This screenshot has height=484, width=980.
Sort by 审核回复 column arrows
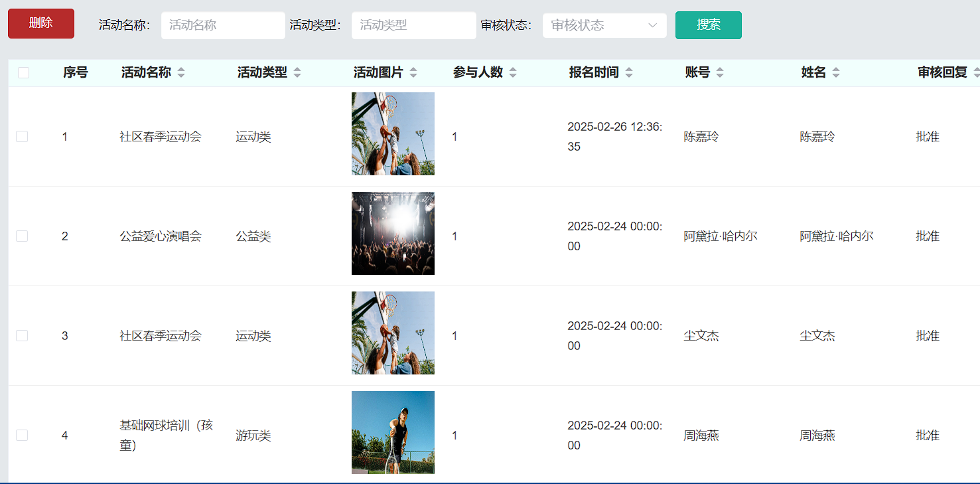coord(975,73)
